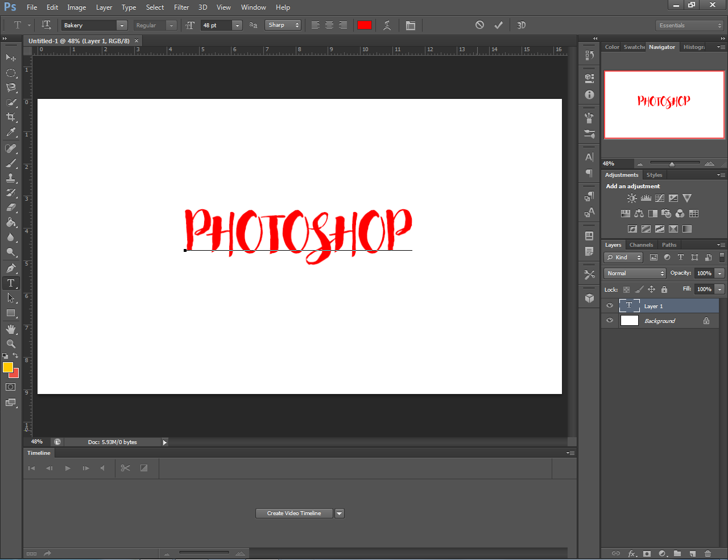Select the Hand tool
The width and height of the screenshot is (728, 560).
[x=11, y=329]
